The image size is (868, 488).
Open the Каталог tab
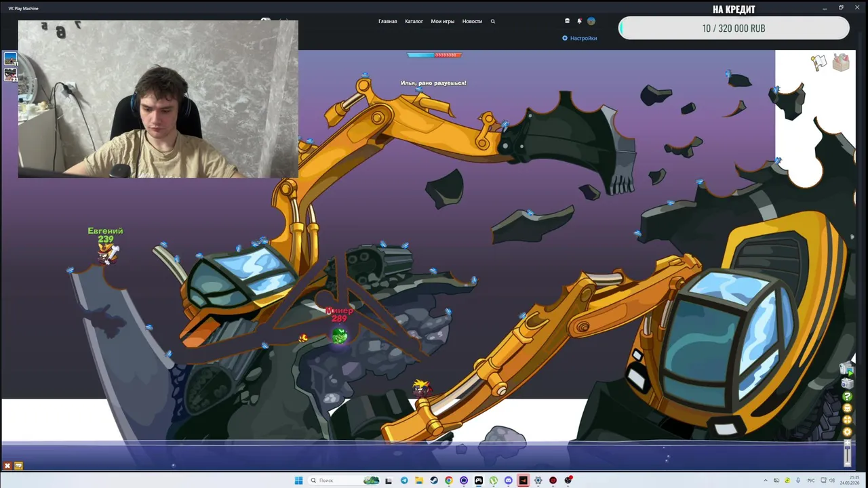point(414,21)
